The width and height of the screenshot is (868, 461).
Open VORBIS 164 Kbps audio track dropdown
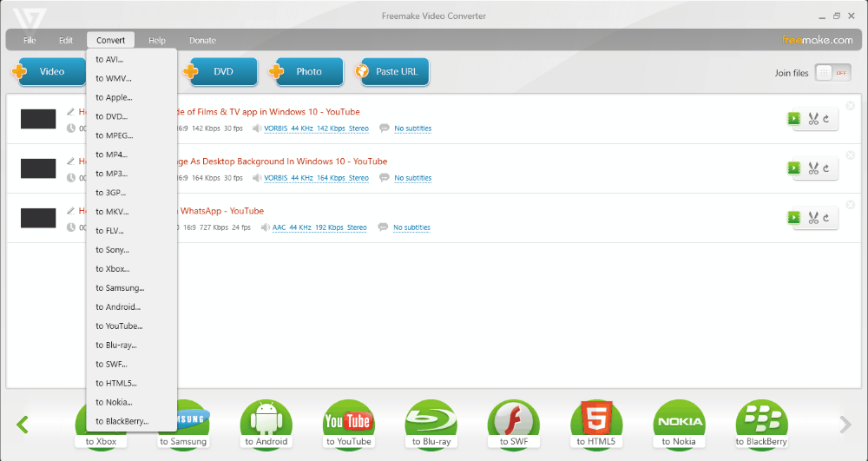316,178
